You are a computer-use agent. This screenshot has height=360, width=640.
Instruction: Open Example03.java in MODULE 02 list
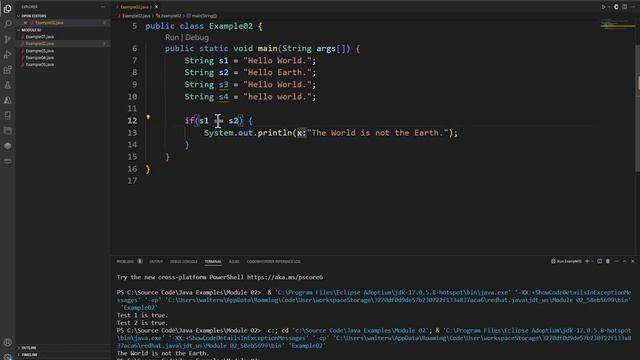click(x=40, y=51)
